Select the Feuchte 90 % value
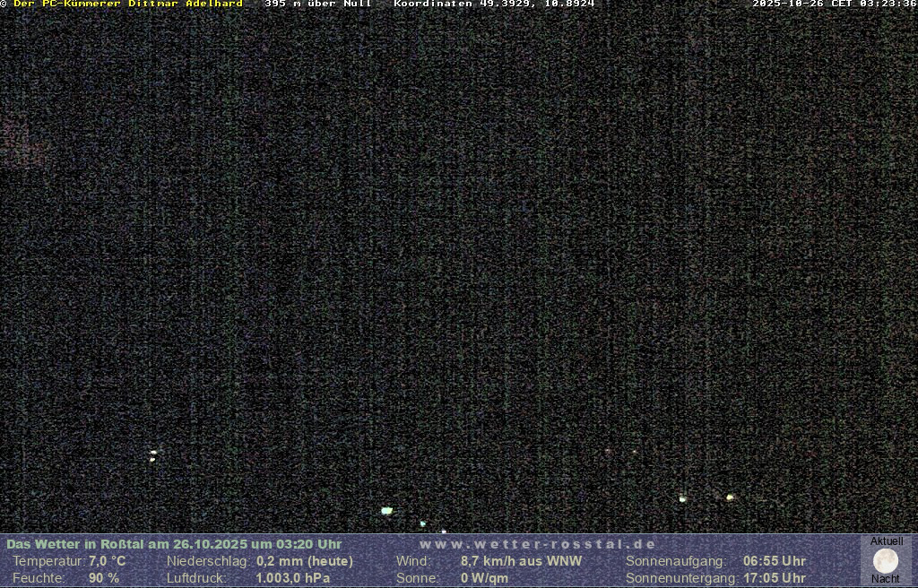918x588 pixels. pos(104,578)
